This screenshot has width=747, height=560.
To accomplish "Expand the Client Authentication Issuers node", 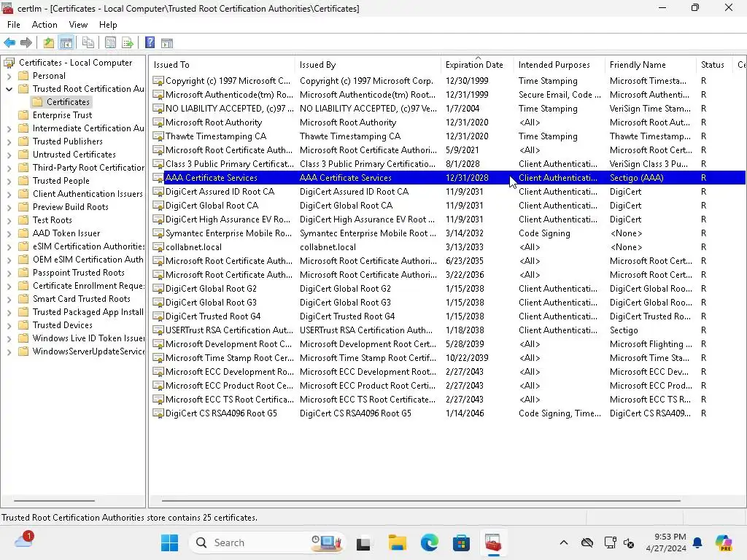I will coord(9,194).
